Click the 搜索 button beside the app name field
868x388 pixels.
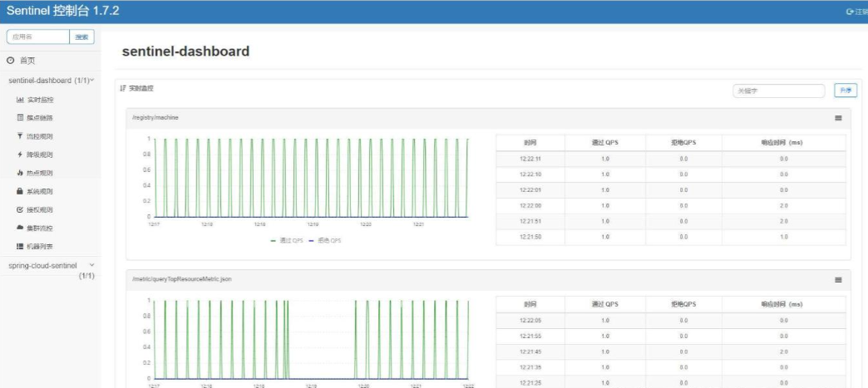pyautogui.click(x=82, y=37)
